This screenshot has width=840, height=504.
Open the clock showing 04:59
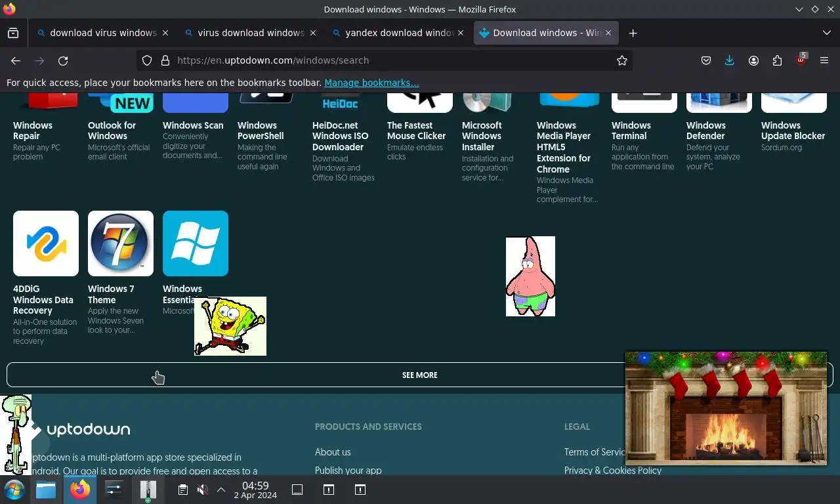pyautogui.click(x=255, y=490)
